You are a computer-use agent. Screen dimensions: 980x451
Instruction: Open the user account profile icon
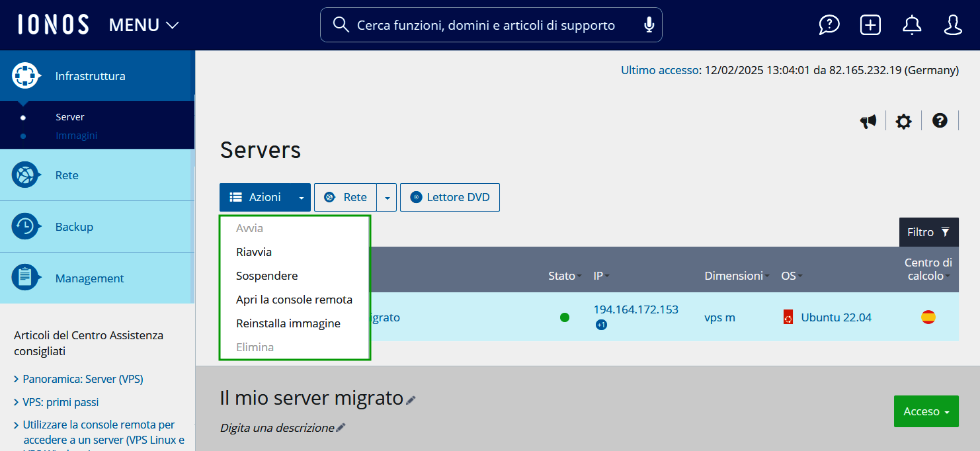pyautogui.click(x=952, y=25)
